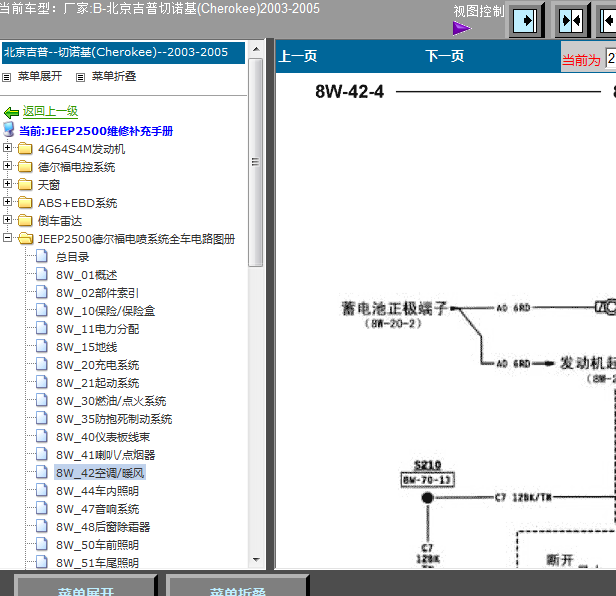The width and height of the screenshot is (616, 596).
Task: Click the green back arrow icon
Action: pos(11,113)
